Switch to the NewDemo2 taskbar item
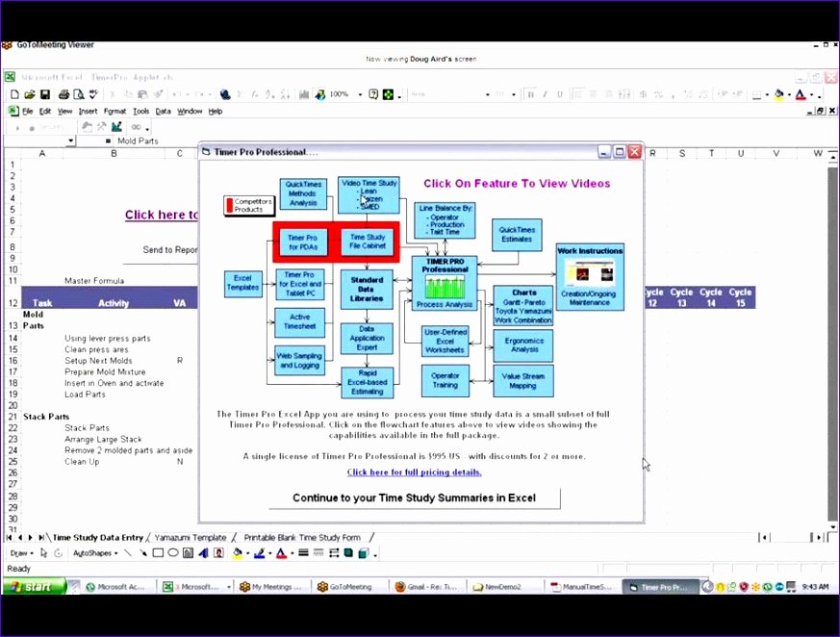The image size is (840, 637). pos(503,587)
